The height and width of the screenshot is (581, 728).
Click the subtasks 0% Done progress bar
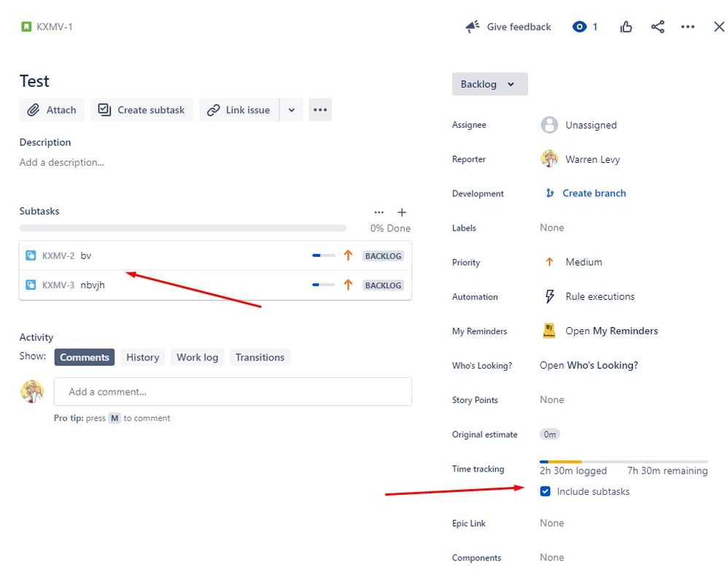(x=183, y=228)
